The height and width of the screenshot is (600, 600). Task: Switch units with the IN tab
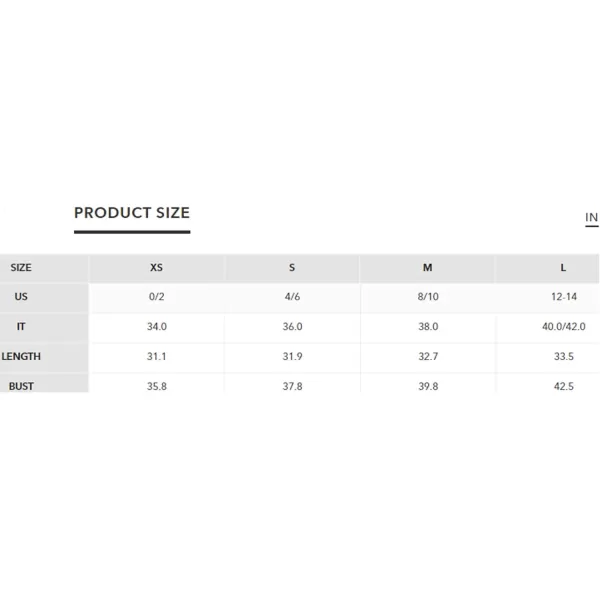591,217
